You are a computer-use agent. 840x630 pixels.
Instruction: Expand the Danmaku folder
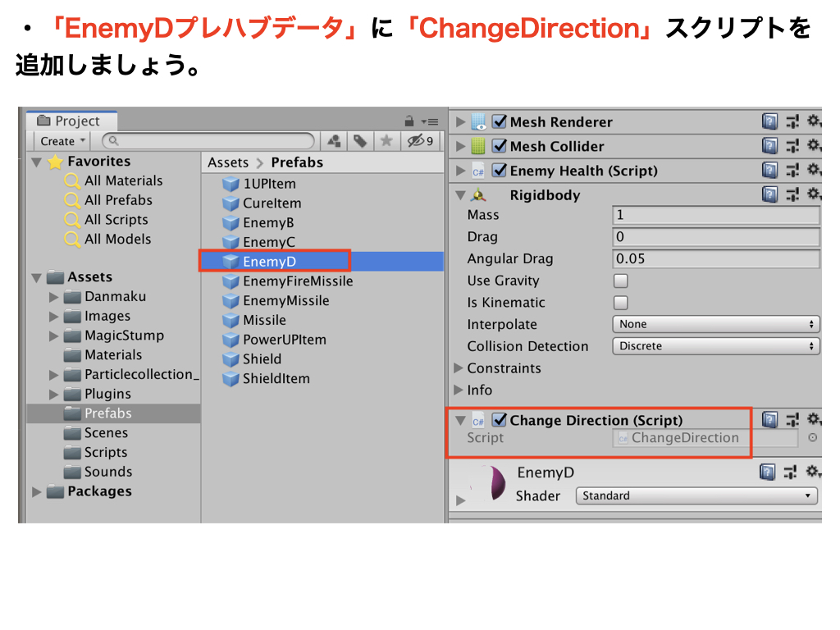(53, 297)
